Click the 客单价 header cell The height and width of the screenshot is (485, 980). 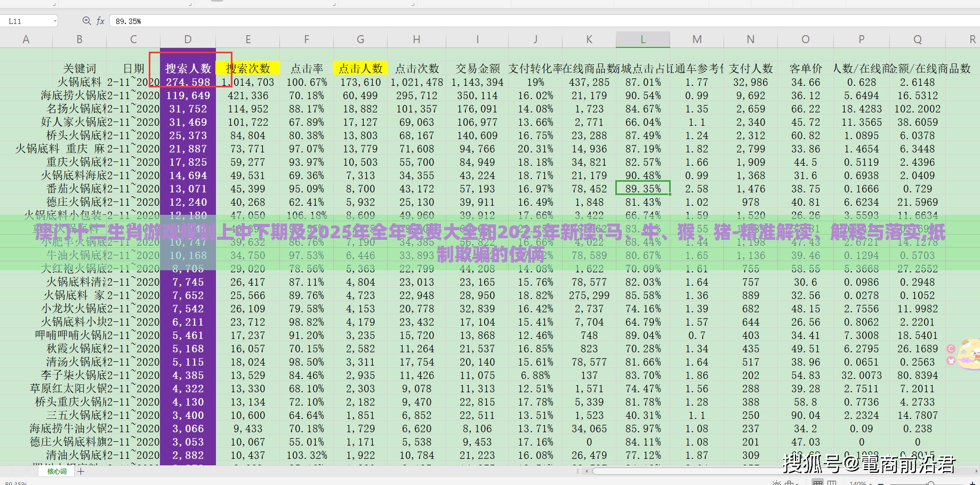[806, 68]
